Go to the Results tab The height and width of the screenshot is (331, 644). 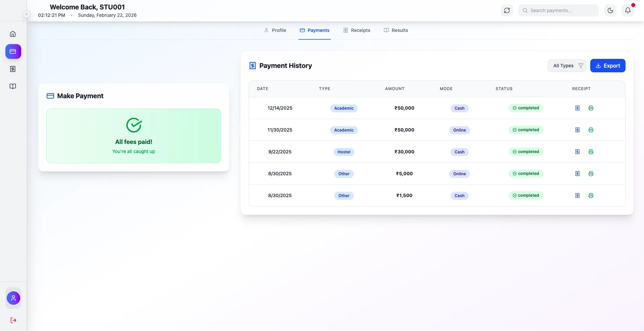pyautogui.click(x=396, y=30)
